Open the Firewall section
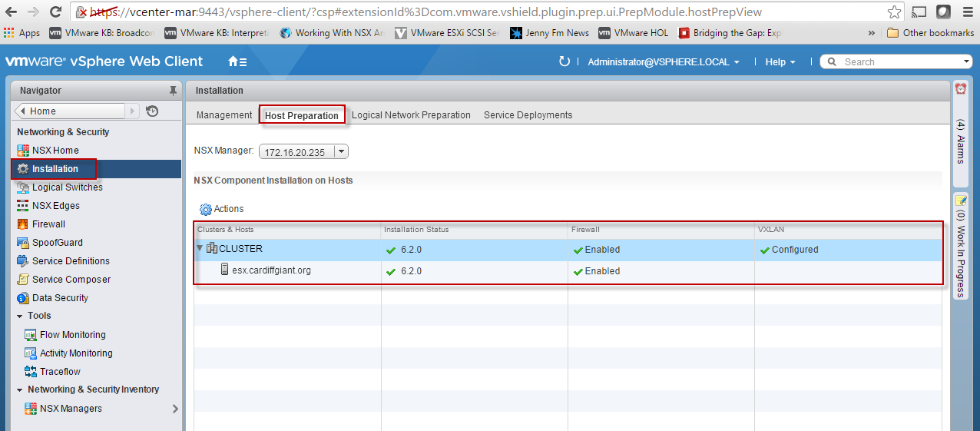This screenshot has height=431, width=980. (48, 224)
